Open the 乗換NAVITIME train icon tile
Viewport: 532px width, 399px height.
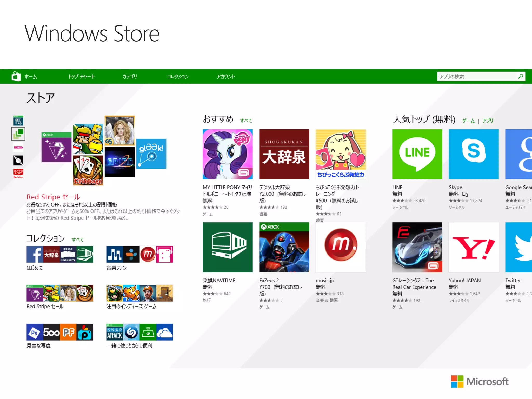228,247
